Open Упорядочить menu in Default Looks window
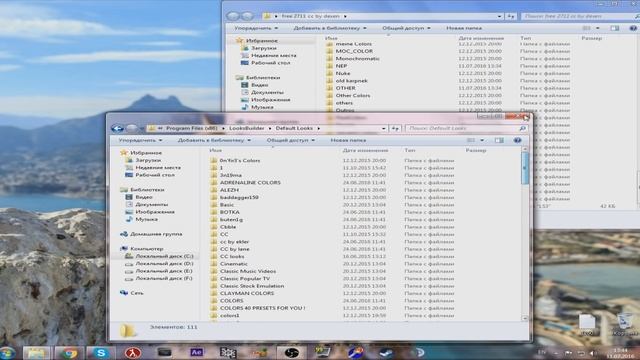Viewport: 640px width, 360px height. [140, 140]
